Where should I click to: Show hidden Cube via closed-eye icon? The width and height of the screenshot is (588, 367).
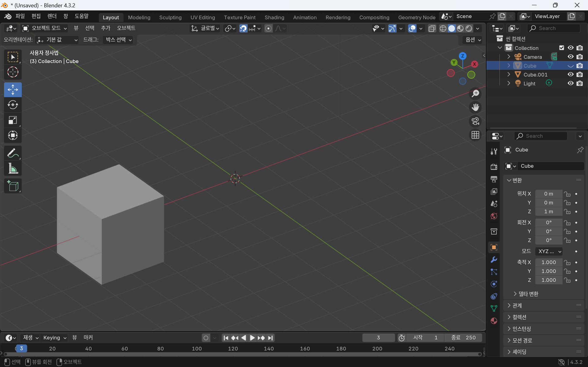[570, 66]
